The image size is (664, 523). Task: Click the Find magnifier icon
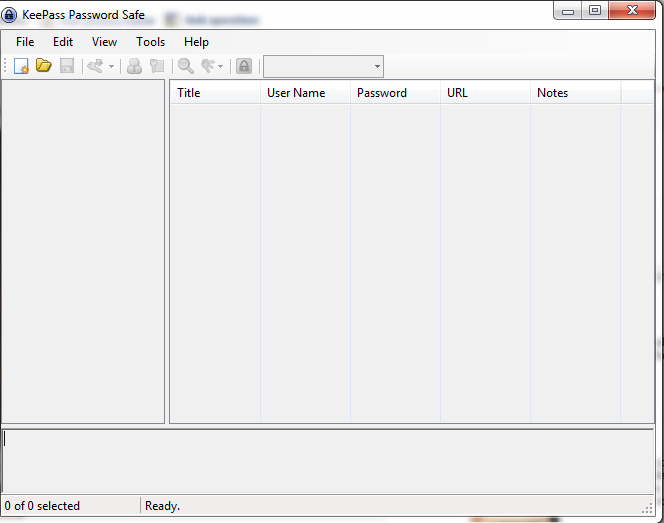tap(185, 66)
